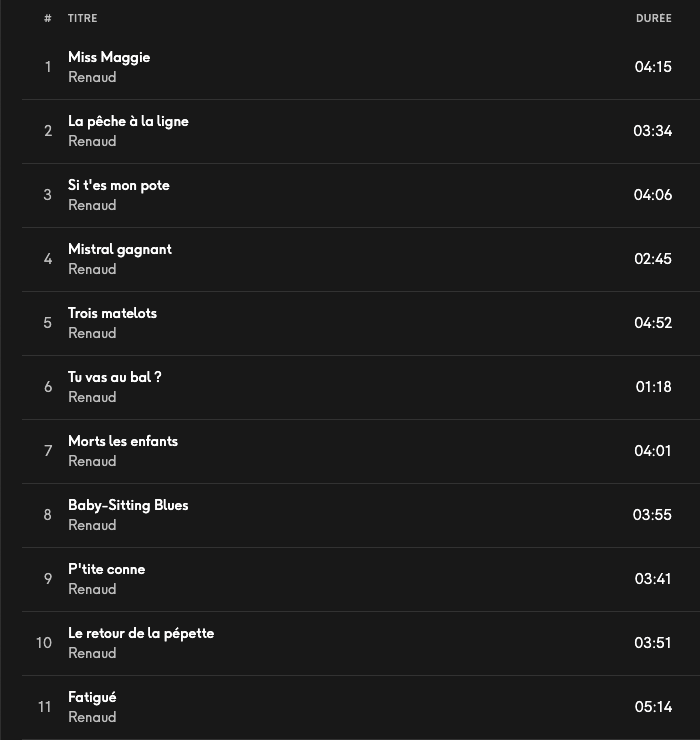Open Le retour de la pépette
Image resolution: width=700 pixels, height=740 pixels.
[141, 634]
